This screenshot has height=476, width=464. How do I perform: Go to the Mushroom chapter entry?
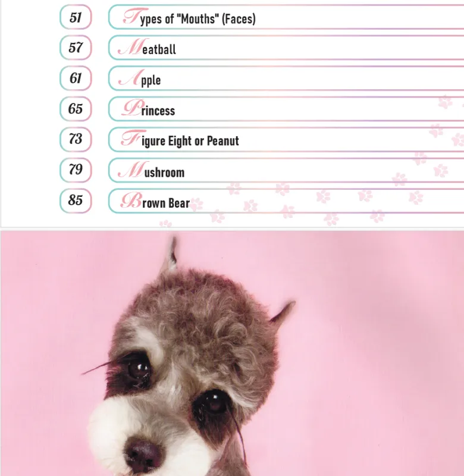(286, 170)
